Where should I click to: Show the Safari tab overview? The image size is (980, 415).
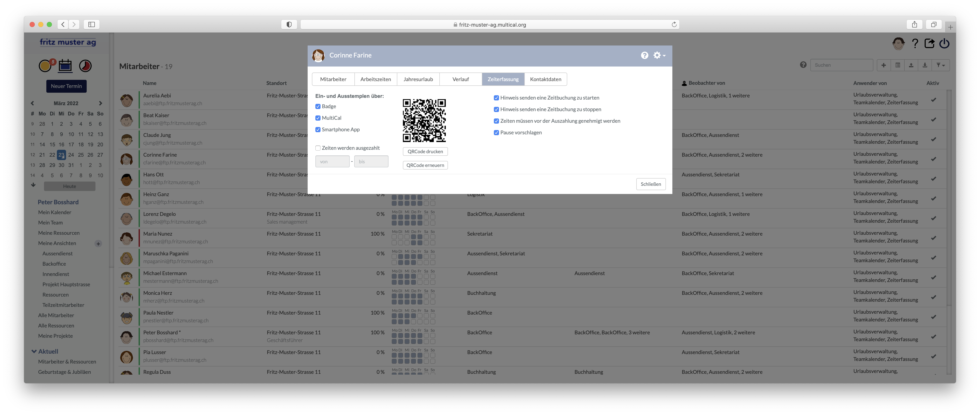pos(934,24)
